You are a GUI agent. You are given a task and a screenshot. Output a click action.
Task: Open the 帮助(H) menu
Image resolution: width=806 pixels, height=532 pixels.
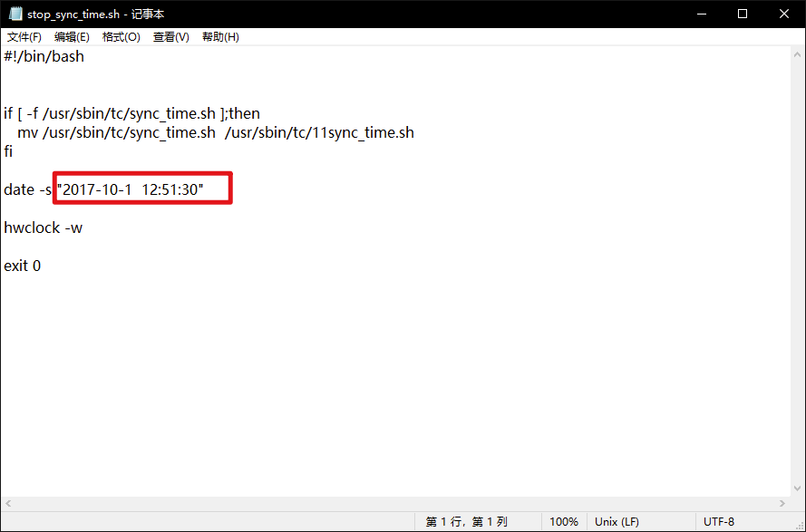click(220, 37)
